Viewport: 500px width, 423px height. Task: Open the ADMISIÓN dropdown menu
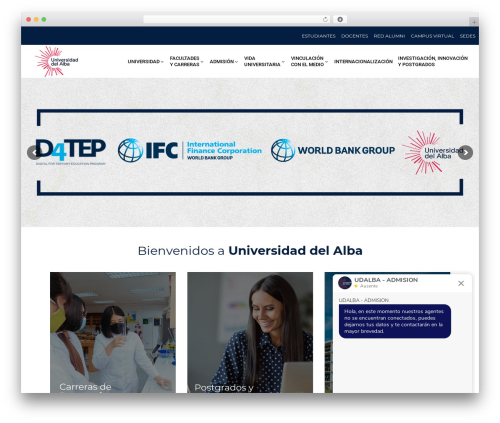pos(224,61)
